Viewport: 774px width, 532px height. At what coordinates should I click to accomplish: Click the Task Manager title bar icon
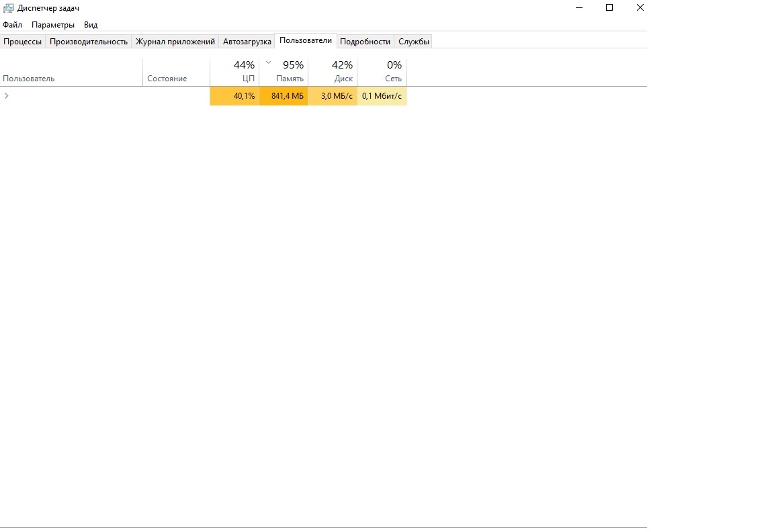[8, 8]
